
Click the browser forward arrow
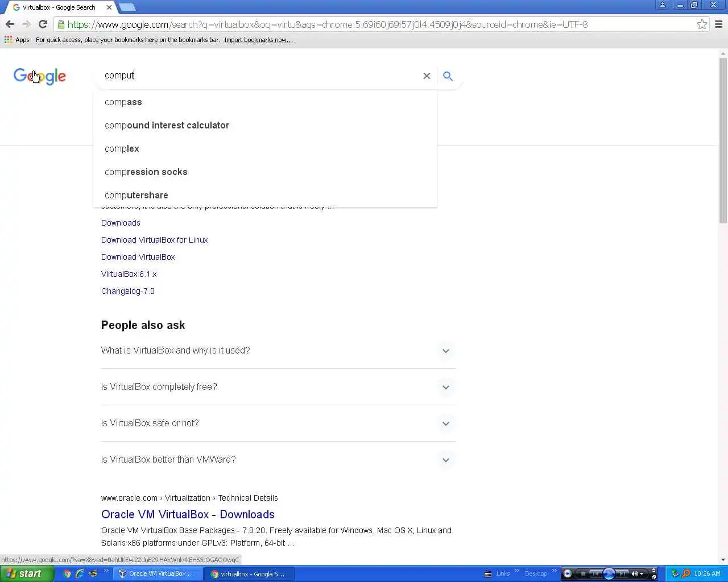(x=26, y=24)
